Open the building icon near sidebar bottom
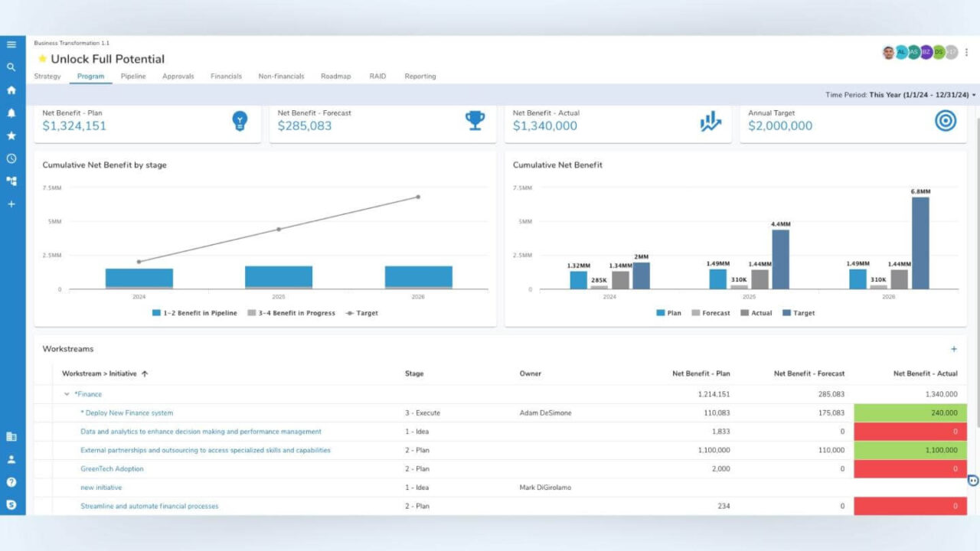The width and height of the screenshot is (980, 551). coord(11,437)
